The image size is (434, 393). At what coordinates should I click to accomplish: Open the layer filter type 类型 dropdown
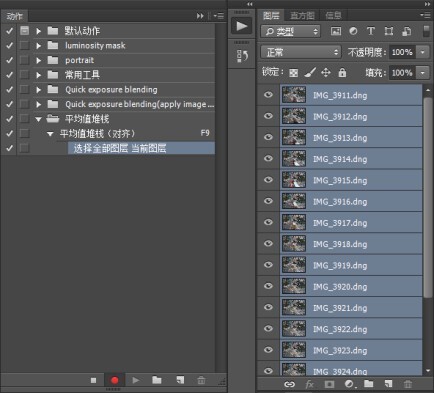(290, 32)
